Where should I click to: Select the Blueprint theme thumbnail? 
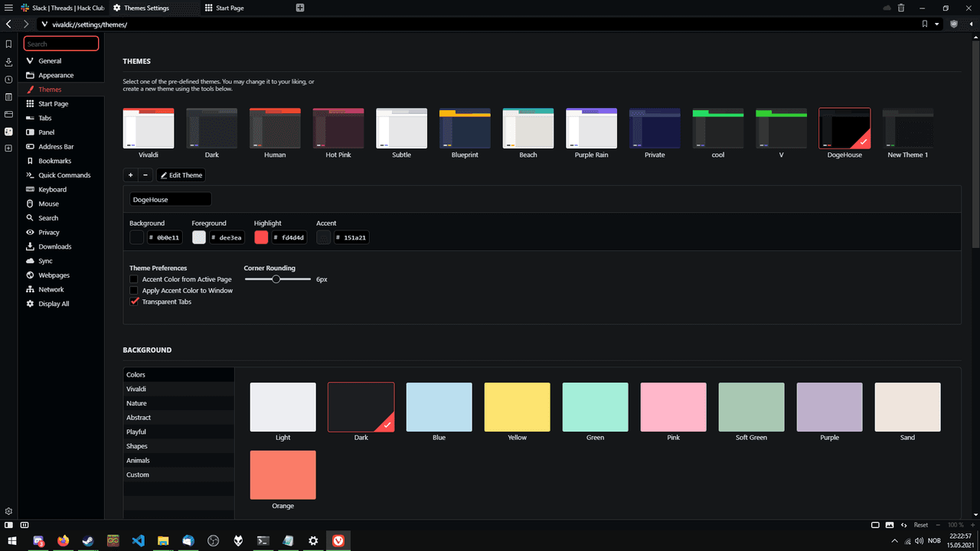tap(465, 129)
